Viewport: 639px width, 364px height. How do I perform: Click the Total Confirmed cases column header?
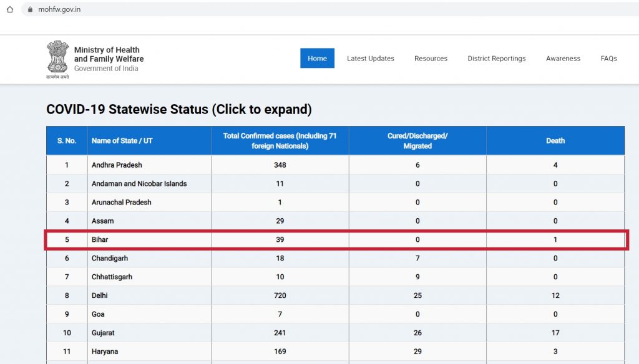280,141
